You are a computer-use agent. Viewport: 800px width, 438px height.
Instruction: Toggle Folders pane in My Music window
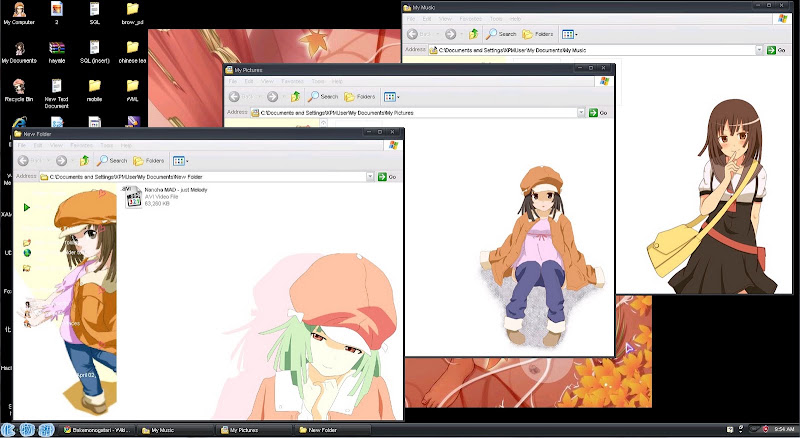click(x=538, y=34)
